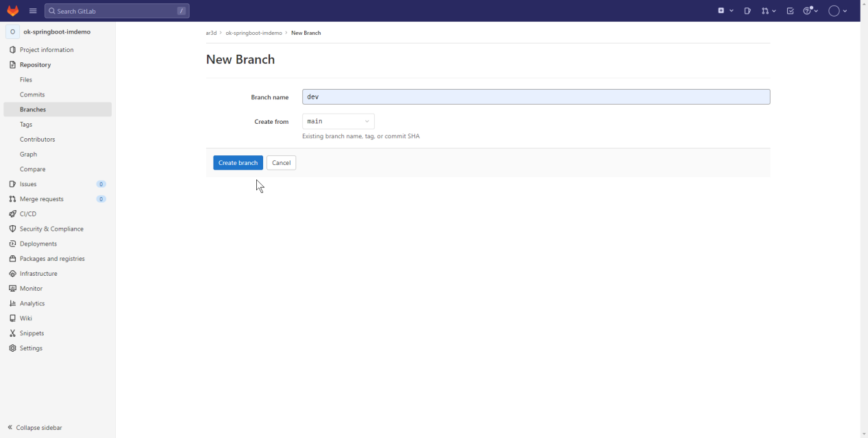
Task: Click the Snippets scissors icon
Action: pos(12,333)
